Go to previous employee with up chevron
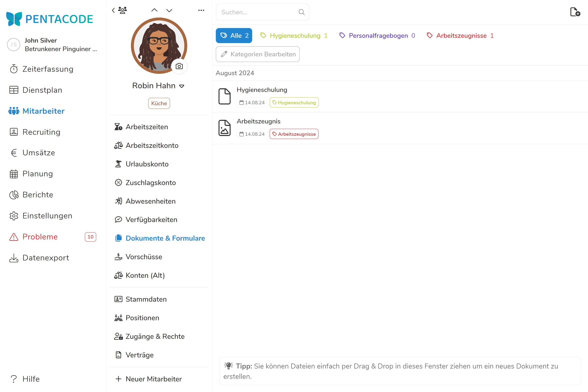588x392 pixels. [x=155, y=10]
